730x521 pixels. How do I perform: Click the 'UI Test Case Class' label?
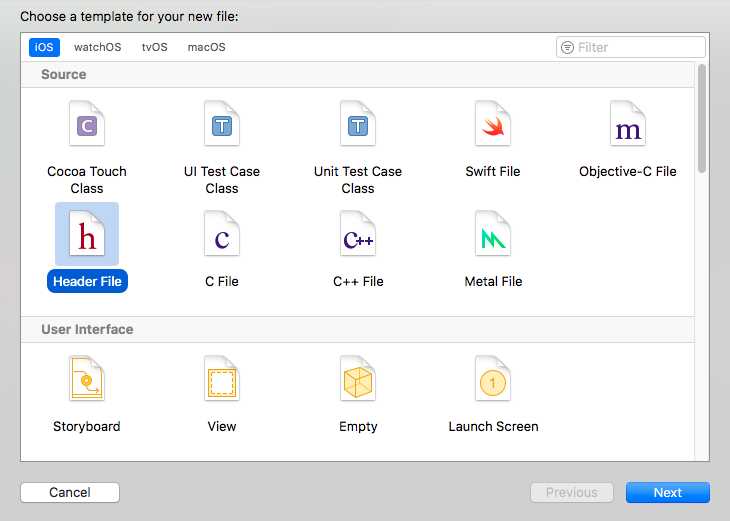[222, 180]
